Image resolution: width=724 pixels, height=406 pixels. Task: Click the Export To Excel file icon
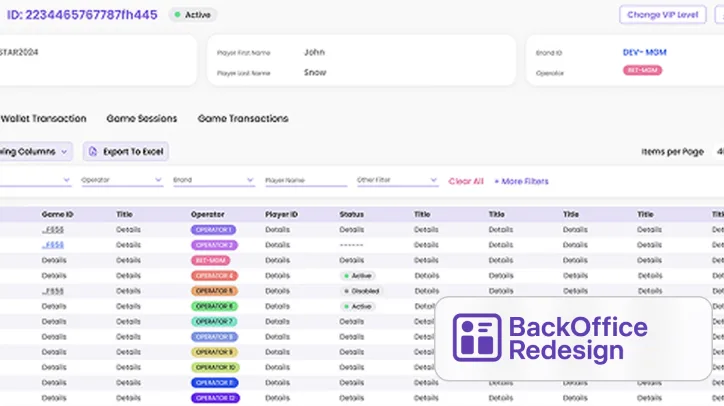(93, 151)
